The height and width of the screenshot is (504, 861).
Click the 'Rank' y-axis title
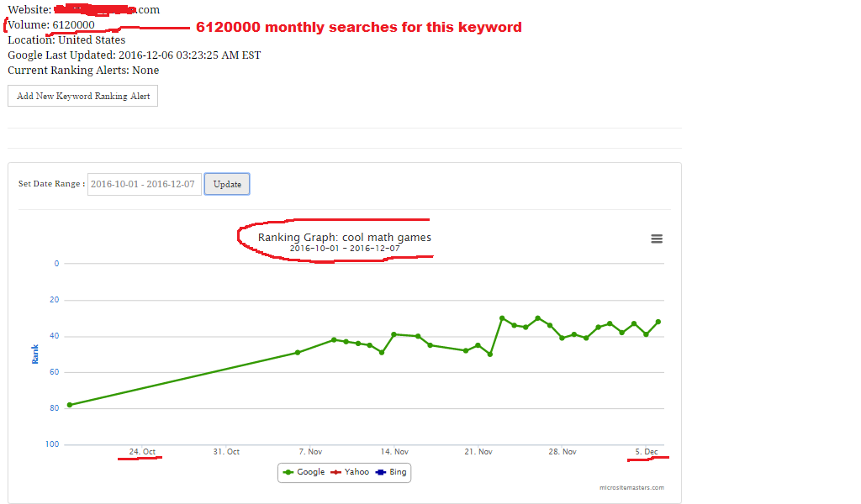pyautogui.click(x=35, y=354)
